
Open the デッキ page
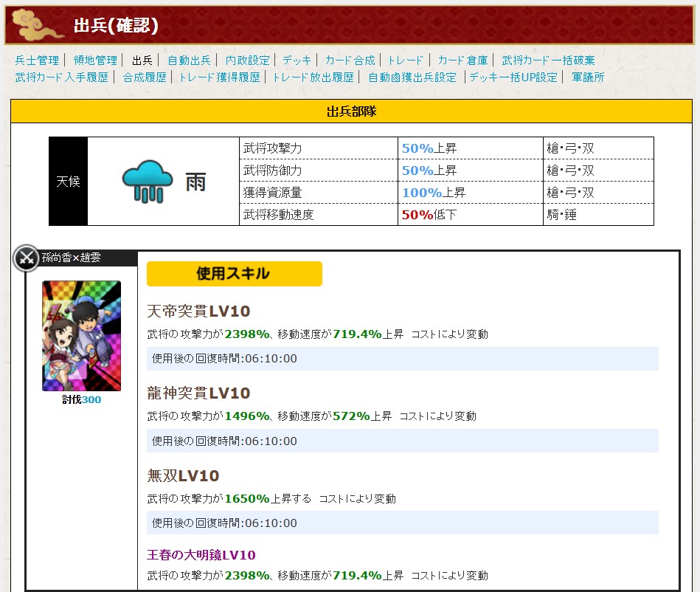pos(297,61)
